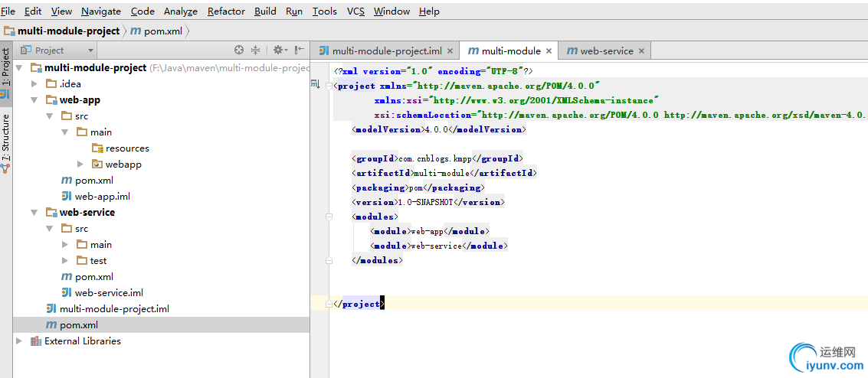Collapse the web-service module node
The height and width of the screenshot is (378, 868).
point(34,212)
